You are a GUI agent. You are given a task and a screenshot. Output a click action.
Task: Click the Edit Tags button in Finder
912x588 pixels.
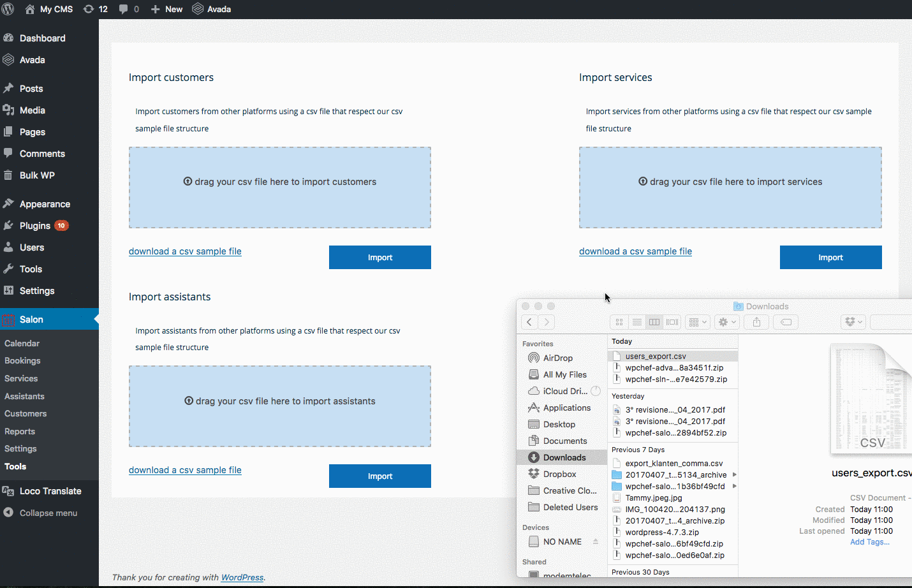point(786,322)
